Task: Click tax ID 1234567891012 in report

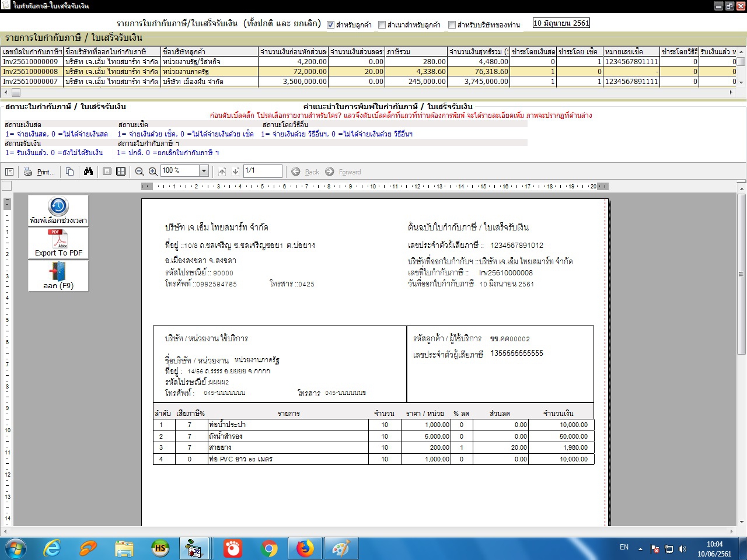Action: (x=517, y=246)
